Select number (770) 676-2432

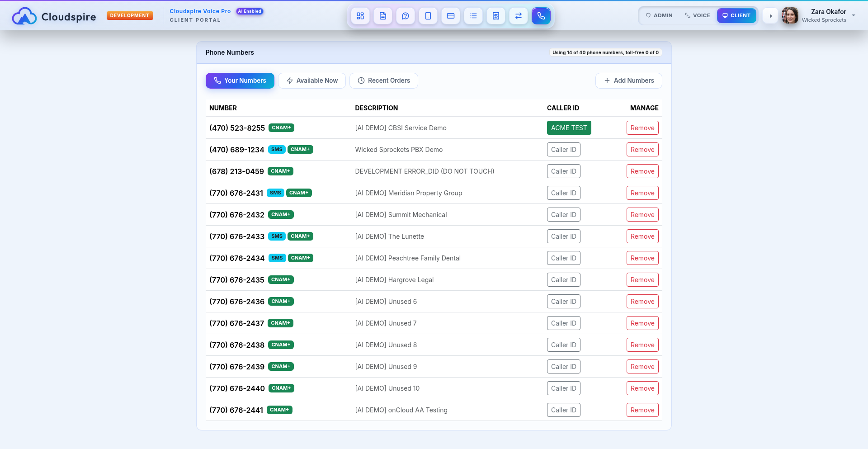[237, 215]
